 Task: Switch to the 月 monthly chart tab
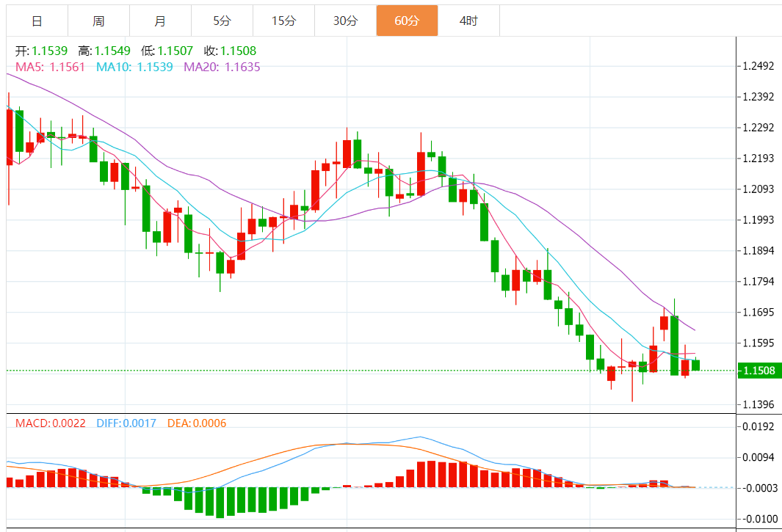(x=160, y=21)
